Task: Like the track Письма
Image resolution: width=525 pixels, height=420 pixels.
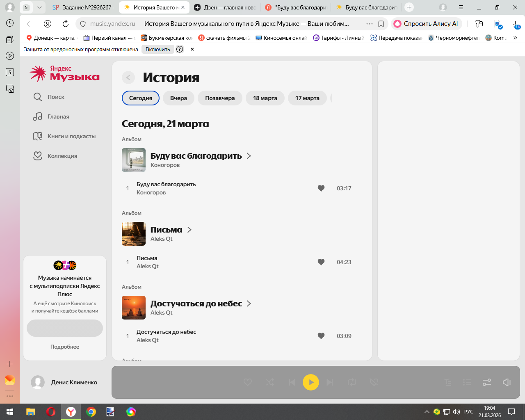Action: tap(321, 262)
